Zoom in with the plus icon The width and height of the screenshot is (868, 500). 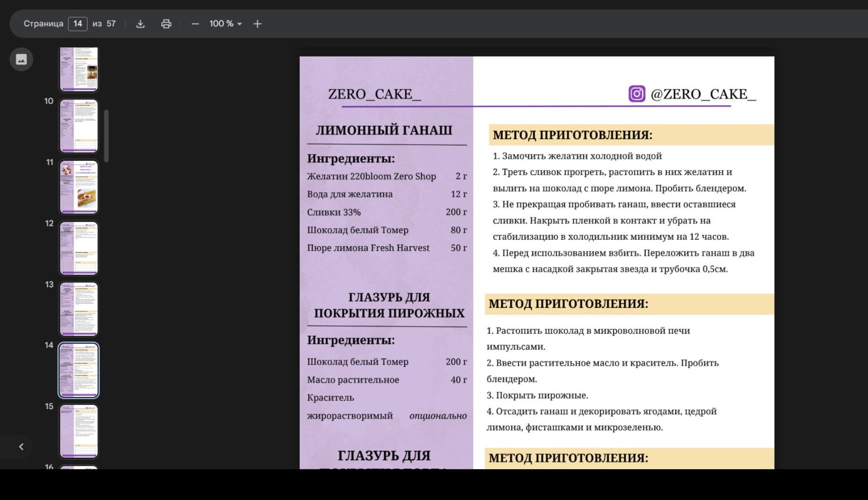[257, 24]
